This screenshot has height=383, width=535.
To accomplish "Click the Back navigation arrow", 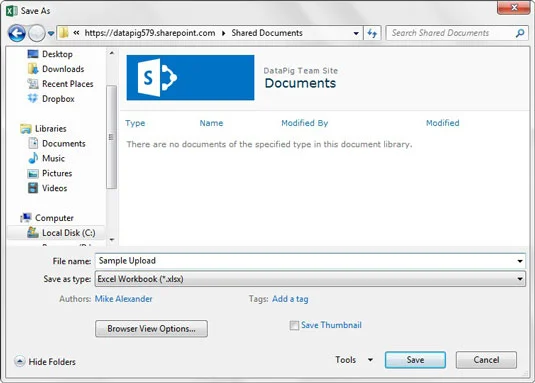I will click(x=17, y=33).
